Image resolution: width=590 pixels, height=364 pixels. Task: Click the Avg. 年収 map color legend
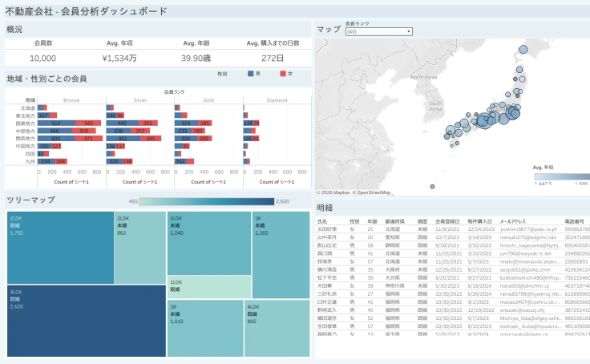(562, 176)
